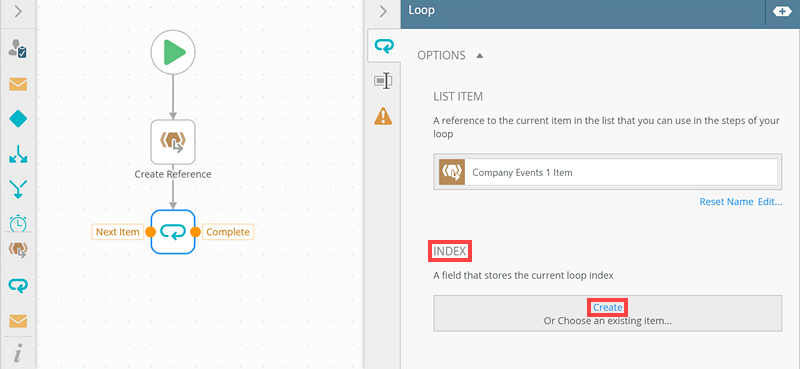Image resolution: width=800 pixels, height=369 pixels.
Task: Collapse the OPTIONS section arrow
Action: tap(479, 56)
